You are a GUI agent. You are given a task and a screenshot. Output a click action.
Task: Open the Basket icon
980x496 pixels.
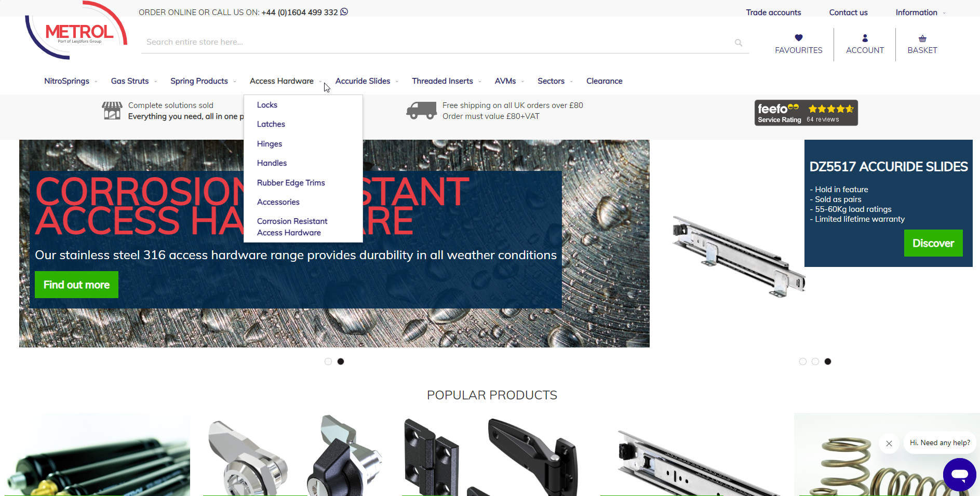click(922, 38)
